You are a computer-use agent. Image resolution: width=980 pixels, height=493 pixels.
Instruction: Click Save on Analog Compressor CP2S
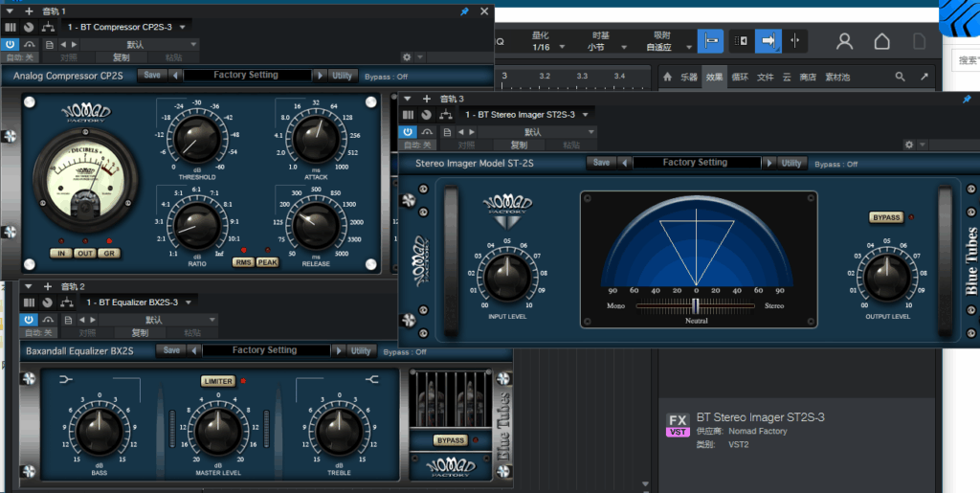pyautogui.click(x=152, y=75)
